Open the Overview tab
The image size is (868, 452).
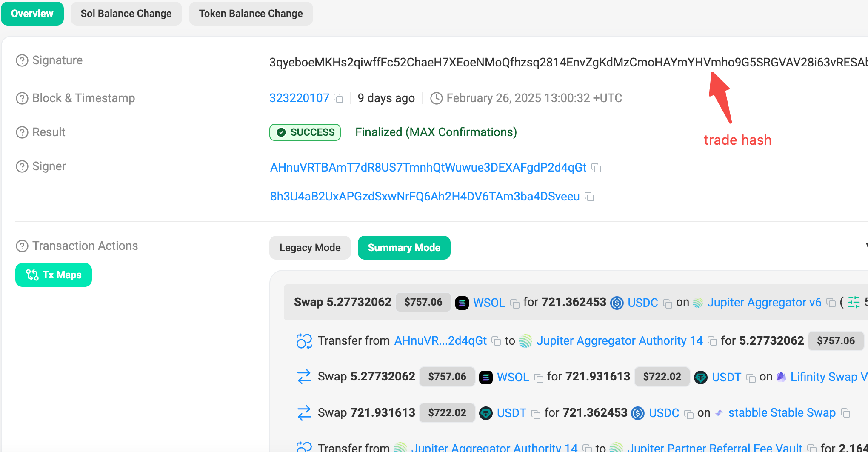click(32, 14)
